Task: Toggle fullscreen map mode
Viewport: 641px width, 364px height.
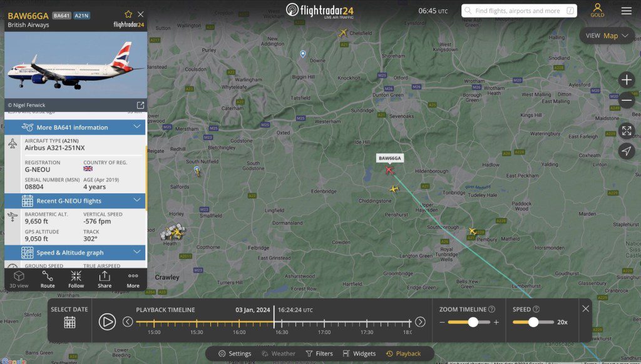Action: pyautogui.click(x=626, y=131)
